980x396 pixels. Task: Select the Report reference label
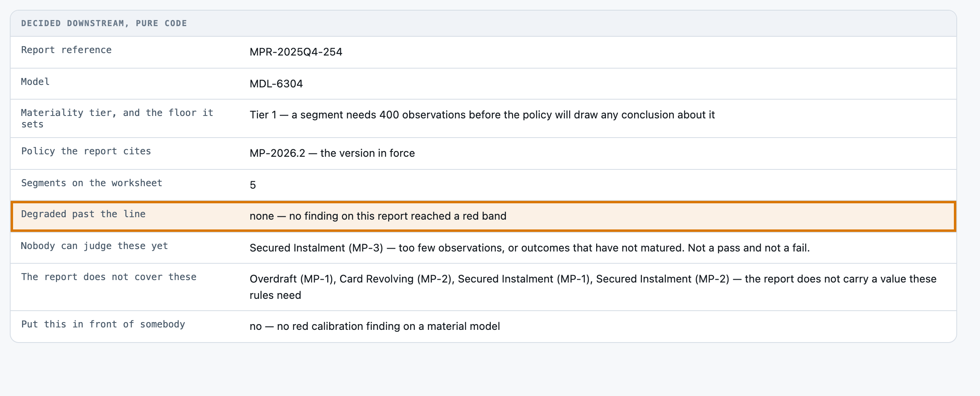point(66,50)
